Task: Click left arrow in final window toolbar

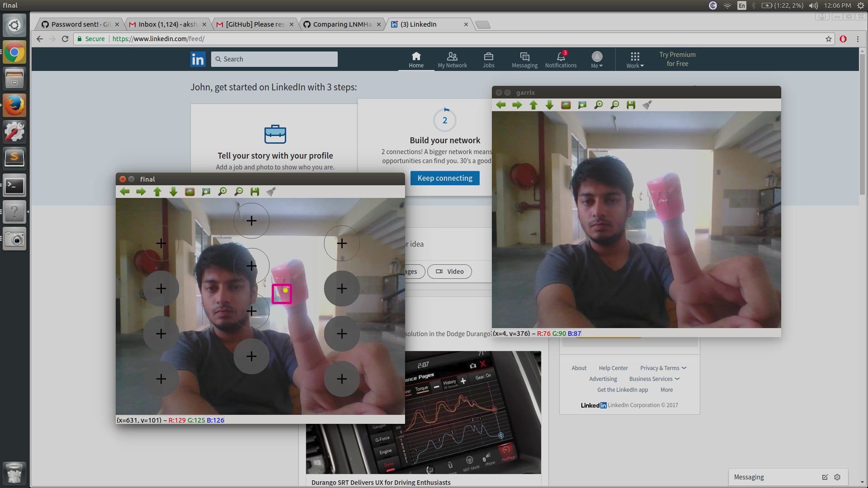Action: pos(125,192)
